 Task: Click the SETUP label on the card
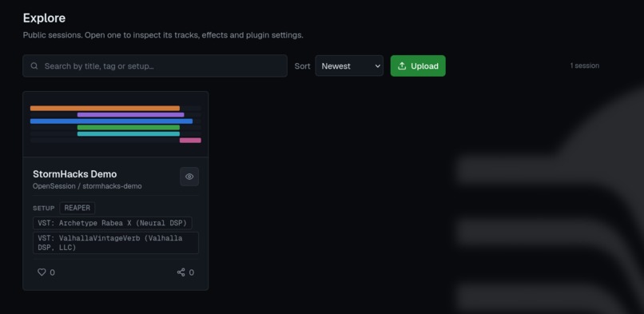[x=43, y=208]
